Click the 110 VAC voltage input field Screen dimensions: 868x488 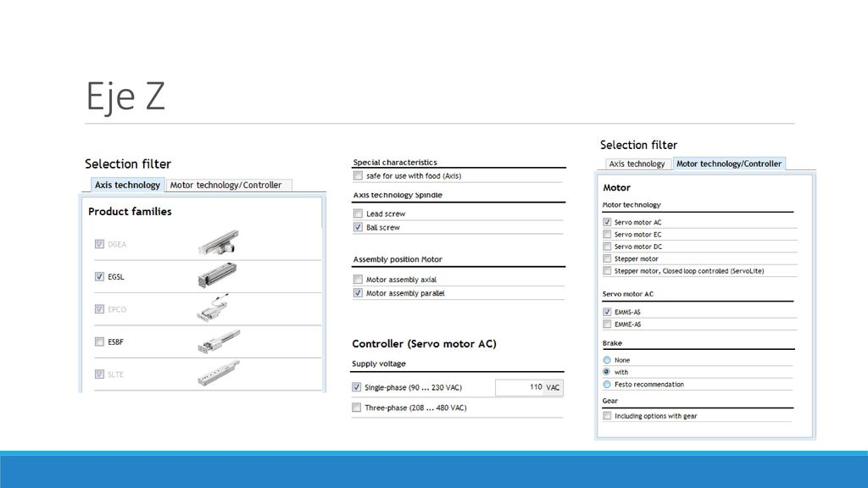[x=529, y=387]
